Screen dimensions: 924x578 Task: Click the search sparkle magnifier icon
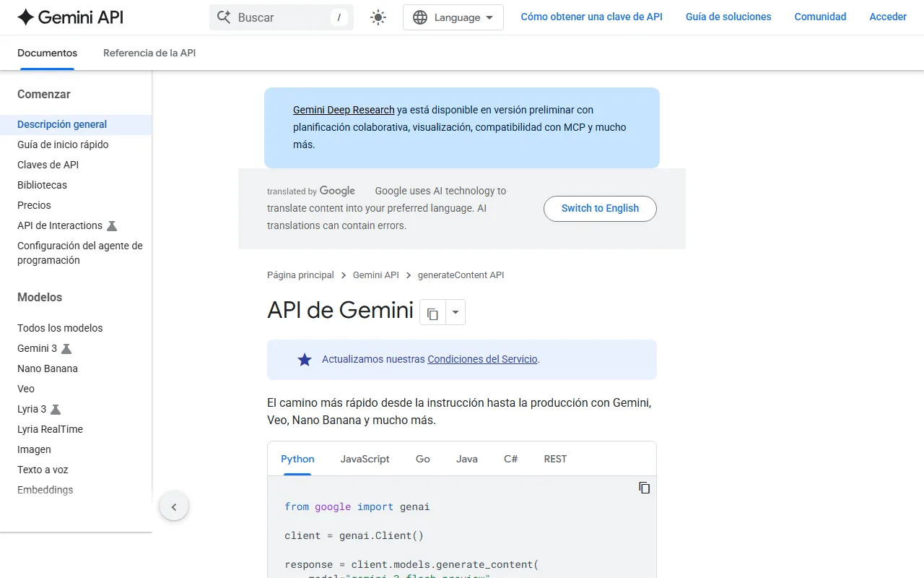[224, 17]
